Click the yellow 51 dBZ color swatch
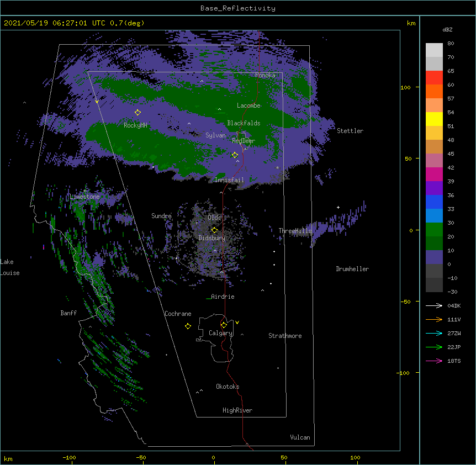The width and height of the screenshot is (476, 465). pyautogui.click(x=434, y=119)
